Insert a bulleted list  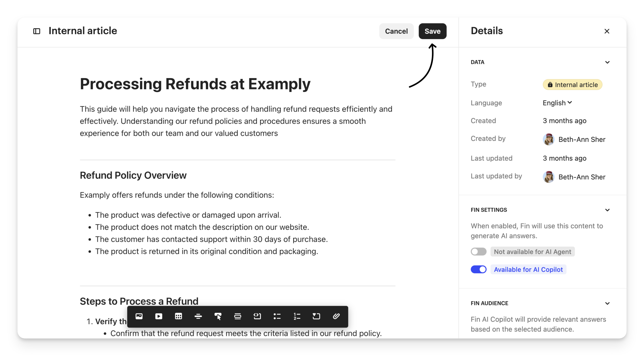click(x=277, y=316)
